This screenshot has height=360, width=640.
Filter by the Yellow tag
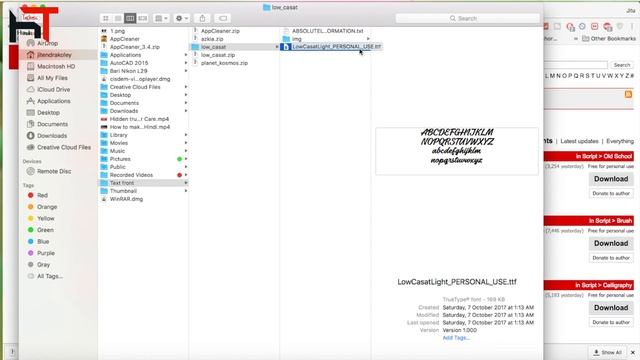click(x=45, y=218)
